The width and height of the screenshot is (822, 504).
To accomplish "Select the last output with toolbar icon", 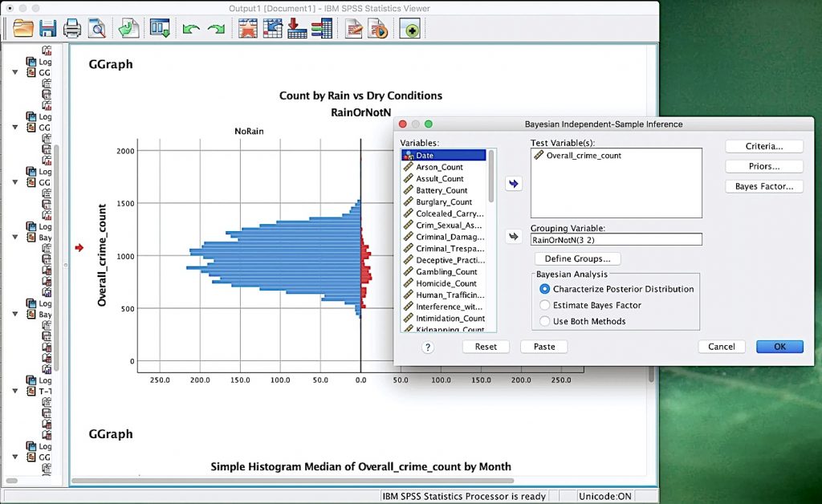I will (x=409, y=28).
